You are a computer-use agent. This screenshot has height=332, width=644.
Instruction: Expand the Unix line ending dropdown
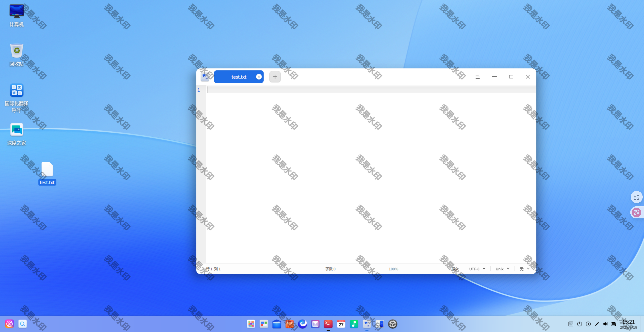502,269
